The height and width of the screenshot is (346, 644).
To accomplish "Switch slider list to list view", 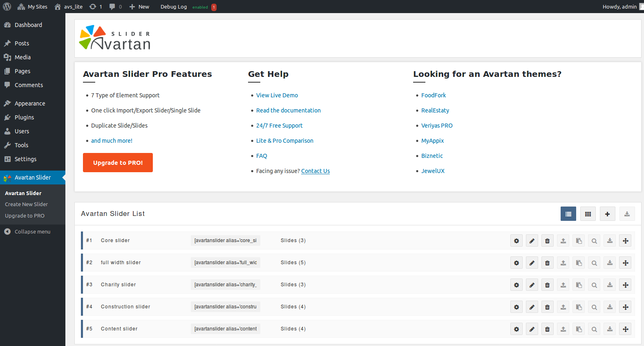I will pos(568,214).
